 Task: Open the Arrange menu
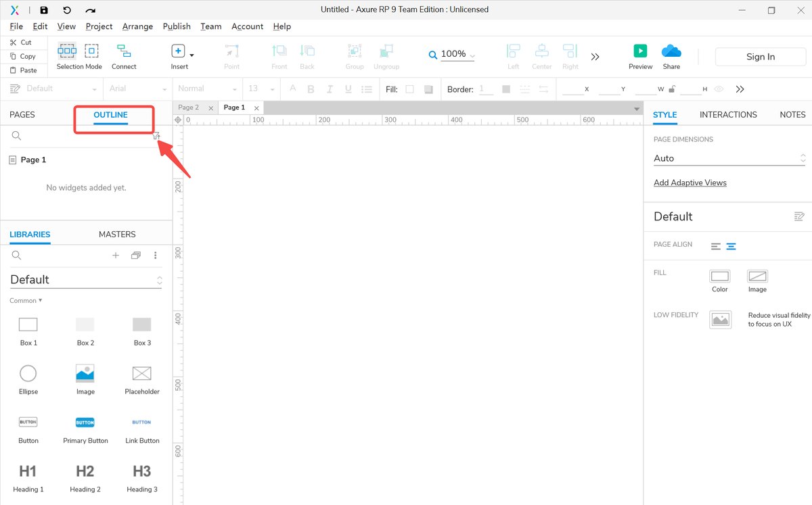(x=137, y=26)
